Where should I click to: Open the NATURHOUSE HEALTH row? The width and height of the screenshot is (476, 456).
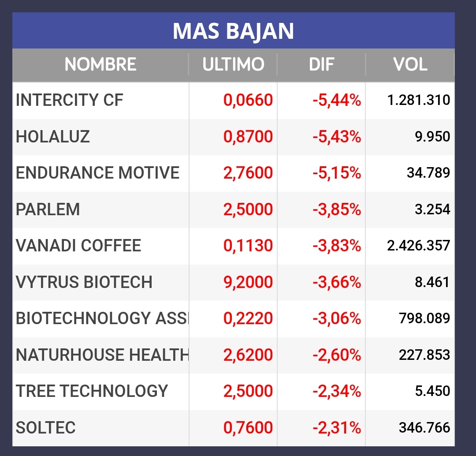[x=102, y=355]
